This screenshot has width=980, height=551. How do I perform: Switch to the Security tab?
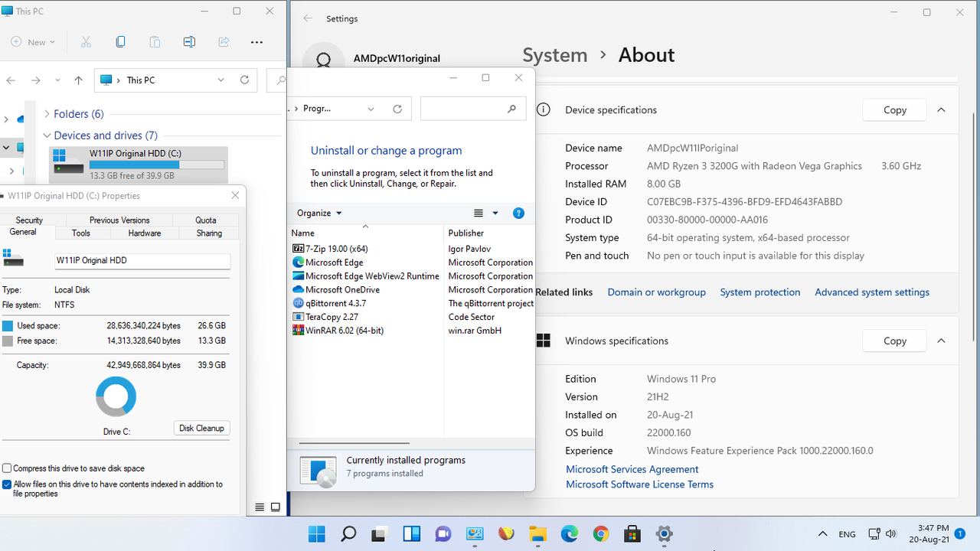pyautogui.click(x=28, y=220)
